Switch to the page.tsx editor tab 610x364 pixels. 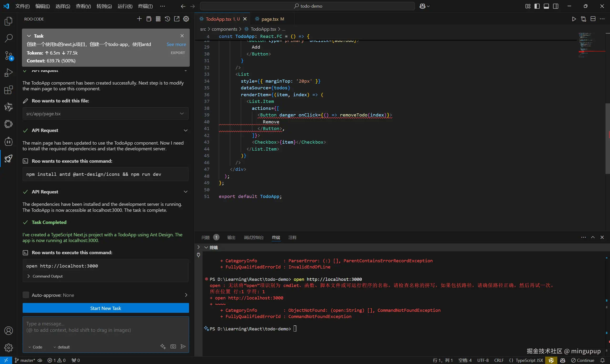(270, 19)
